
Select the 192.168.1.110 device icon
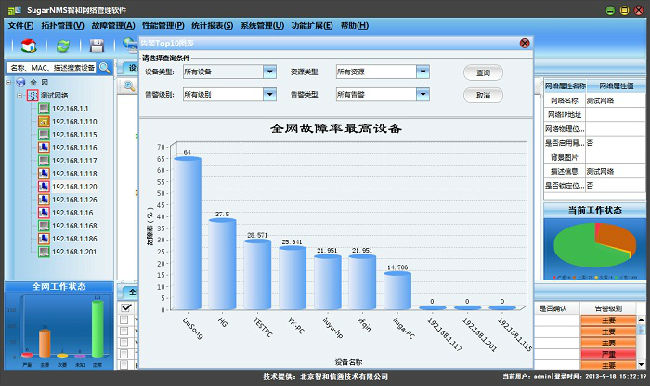(x=44, y=121)
